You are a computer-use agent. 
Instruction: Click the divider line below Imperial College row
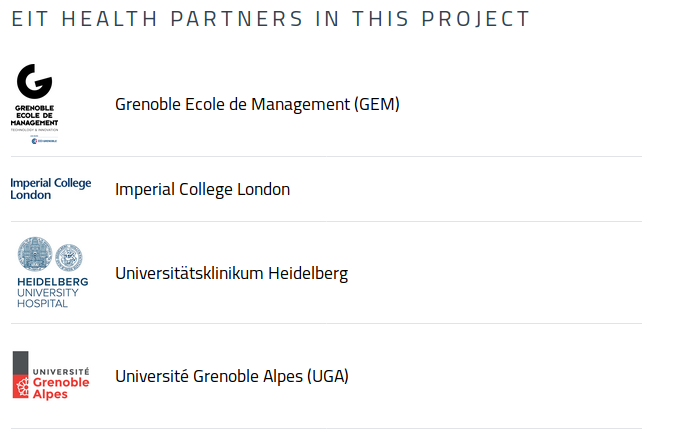[x=326, y=221]
